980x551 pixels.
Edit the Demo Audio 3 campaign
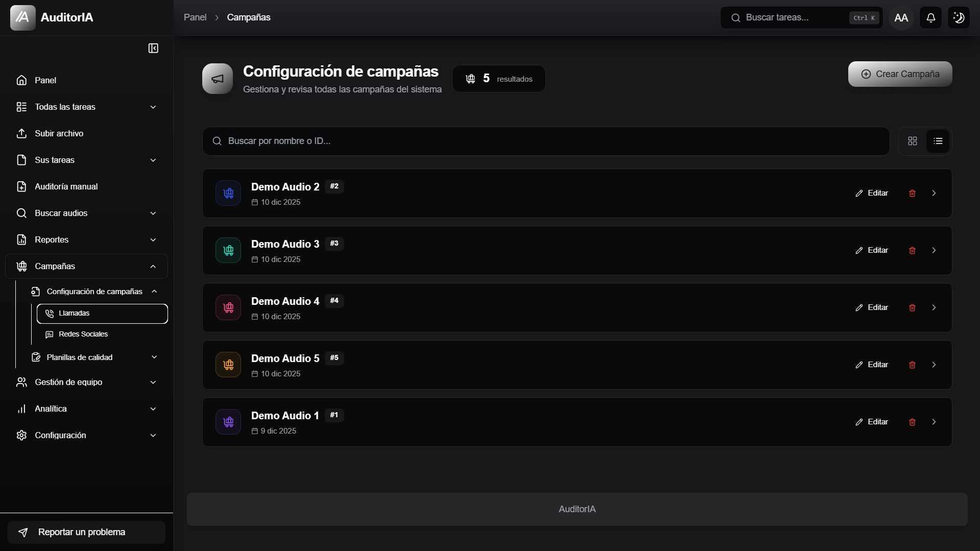872,250
